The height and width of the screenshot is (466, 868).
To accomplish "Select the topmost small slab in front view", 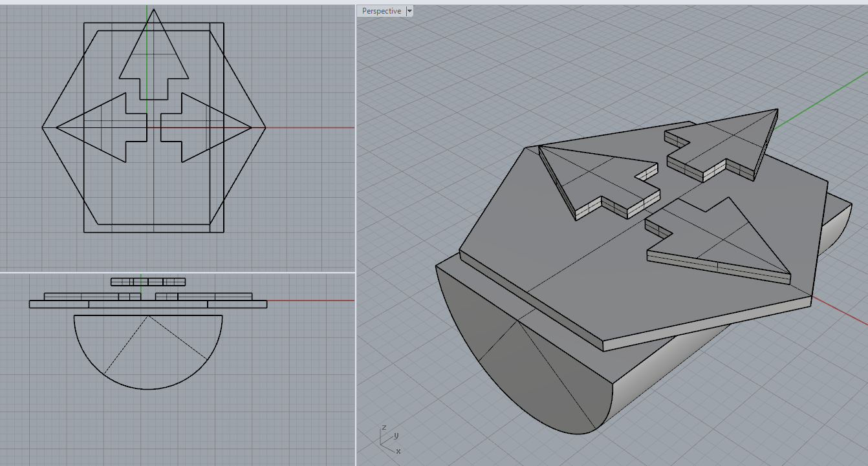I will (147, 282).
